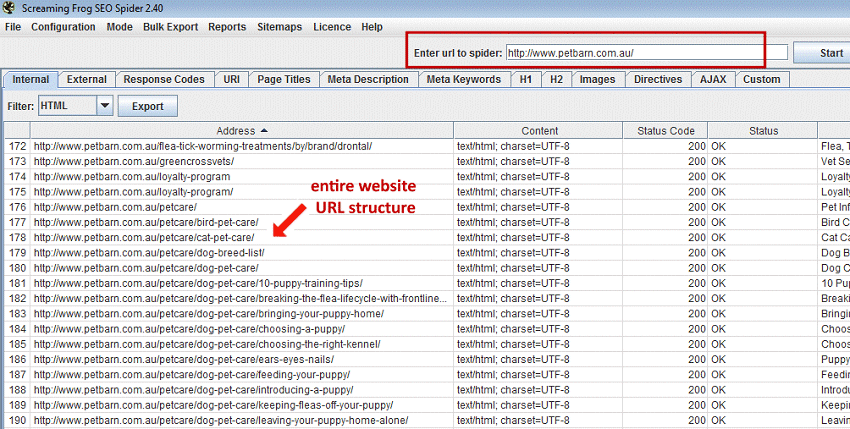Switch to the Meta Description tab
850x429 pixels.
[368, 79]
